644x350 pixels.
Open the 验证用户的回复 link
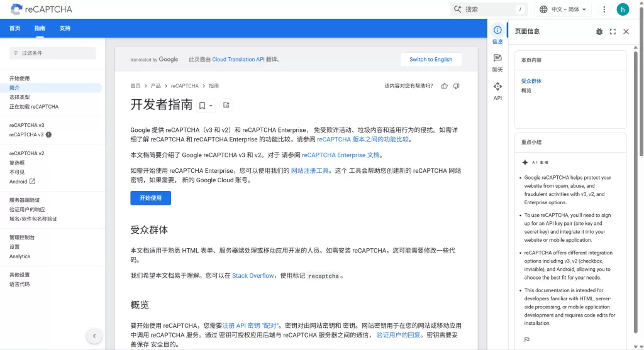[x=398, y=335]
